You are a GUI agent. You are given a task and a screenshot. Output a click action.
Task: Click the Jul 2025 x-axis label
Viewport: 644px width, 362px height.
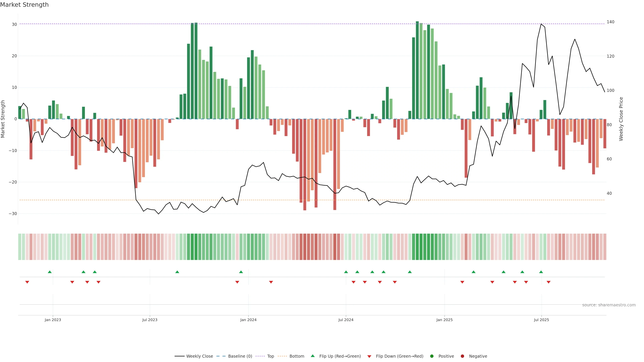[541, 320]
